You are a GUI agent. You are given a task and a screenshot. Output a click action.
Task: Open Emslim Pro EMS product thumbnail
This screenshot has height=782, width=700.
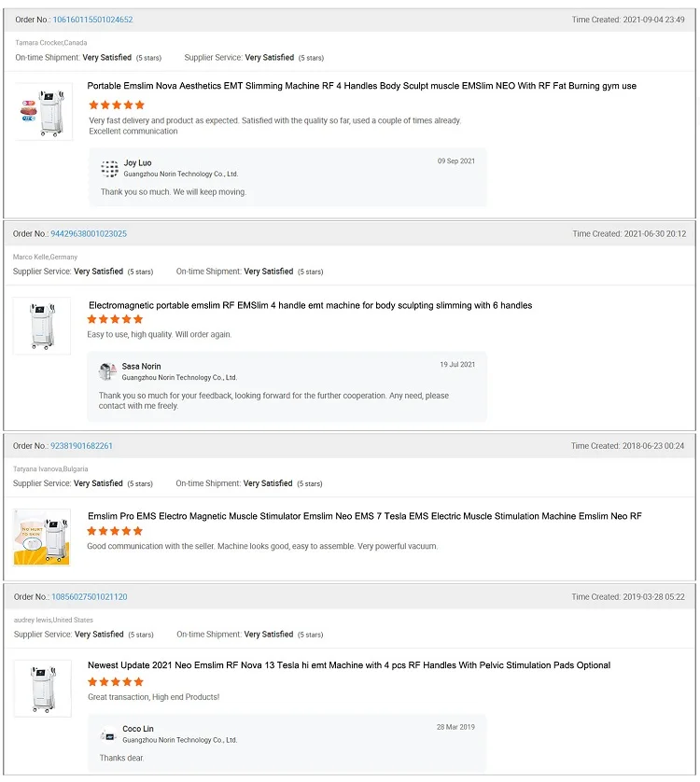(x=42, y=538)
